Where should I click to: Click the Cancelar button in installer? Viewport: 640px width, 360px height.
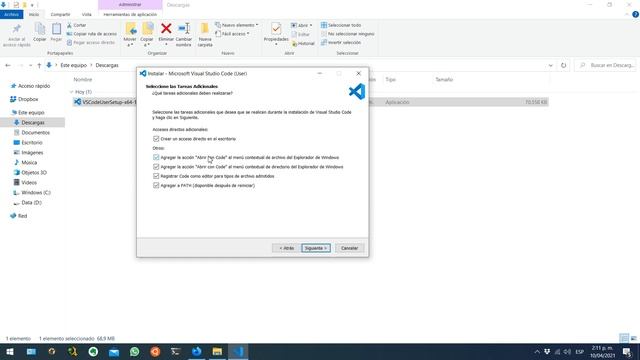[349, 248]
